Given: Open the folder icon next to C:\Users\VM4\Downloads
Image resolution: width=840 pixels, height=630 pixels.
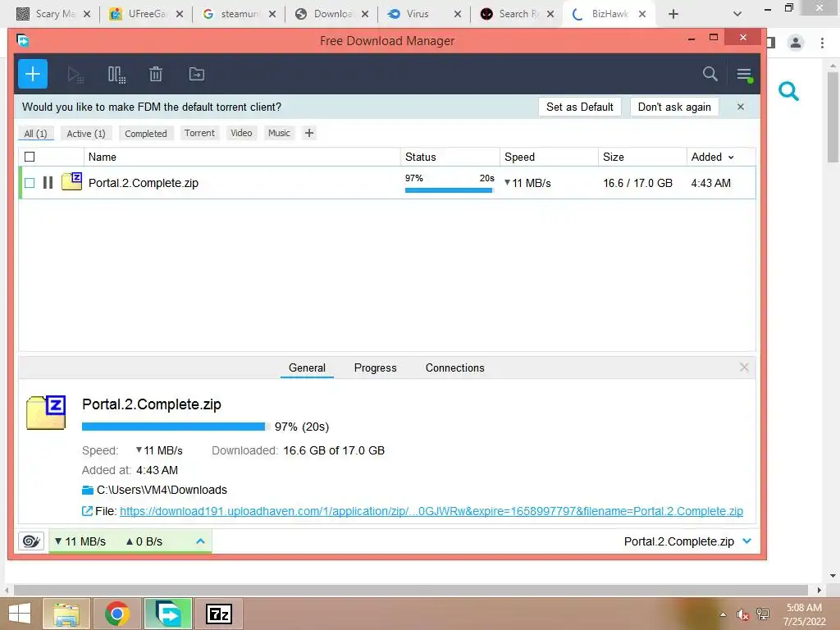Looking at the screenshot, I should pos(87,490).
